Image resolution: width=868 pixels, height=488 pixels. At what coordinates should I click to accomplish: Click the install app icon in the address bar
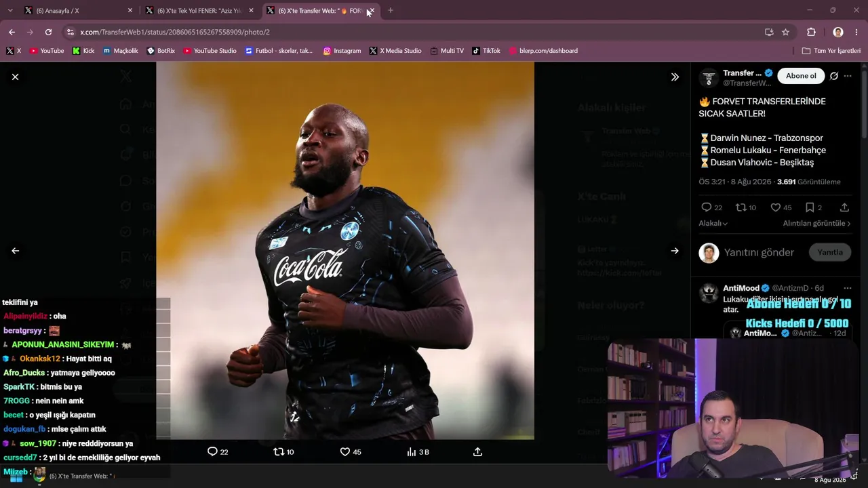tap(769, 32)
